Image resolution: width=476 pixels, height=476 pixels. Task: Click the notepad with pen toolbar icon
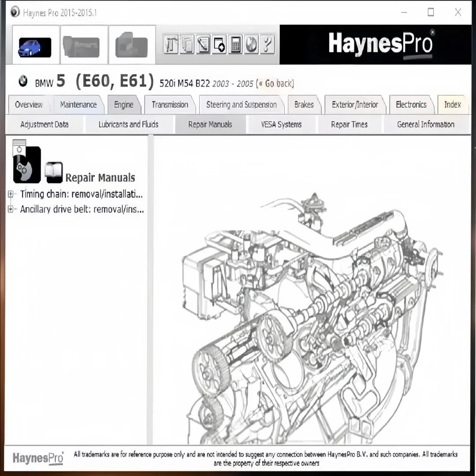[203, 45]
